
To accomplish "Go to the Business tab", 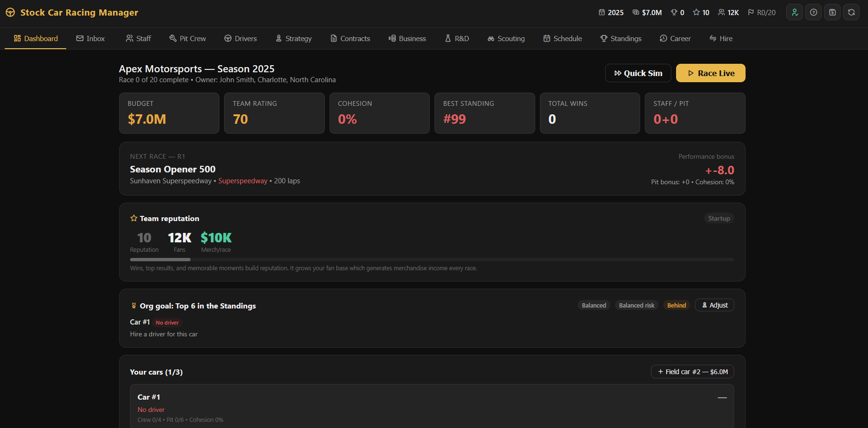I will point(407,39).
